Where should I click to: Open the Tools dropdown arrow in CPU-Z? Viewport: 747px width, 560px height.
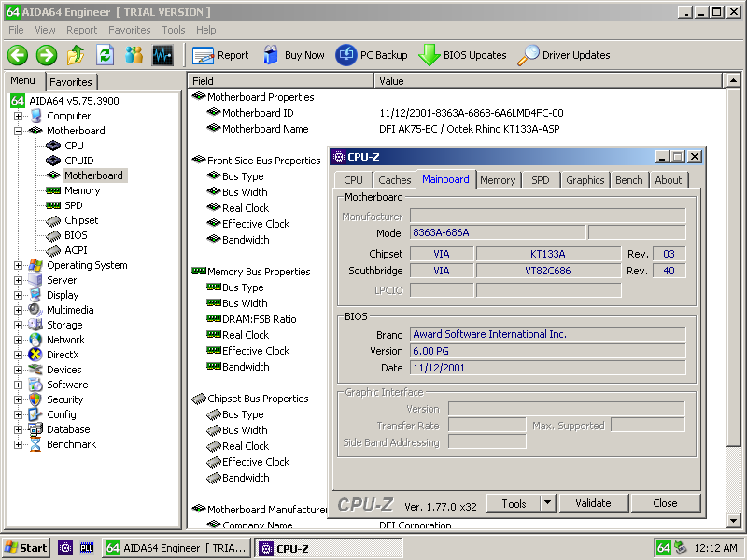(x=548, y=503)
